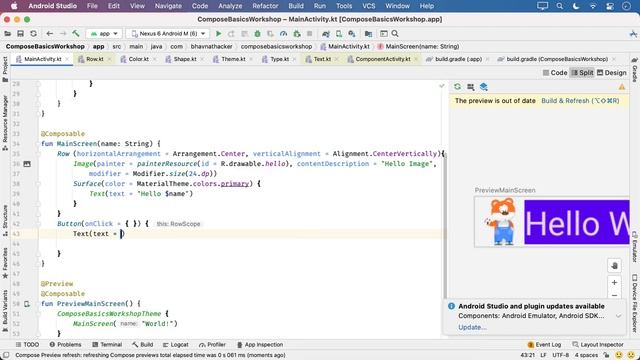Open the profiler gauge icon in toolbar

[283, 34]
